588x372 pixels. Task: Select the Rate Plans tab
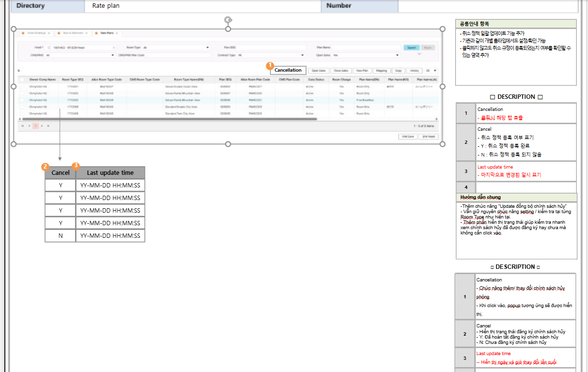(107, 33)
